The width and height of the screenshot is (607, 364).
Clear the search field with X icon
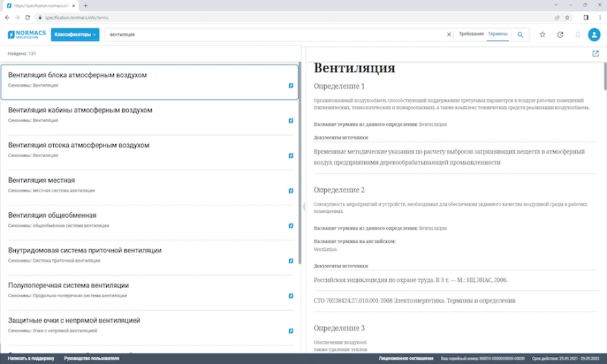(x=448, y=34)
